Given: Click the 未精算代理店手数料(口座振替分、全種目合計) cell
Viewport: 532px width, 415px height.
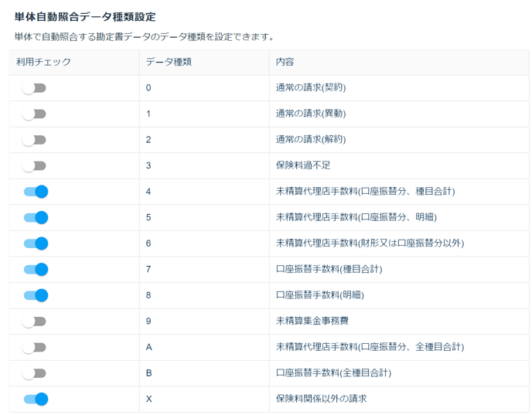Looking at the screenshot, I should coord(399,347).
